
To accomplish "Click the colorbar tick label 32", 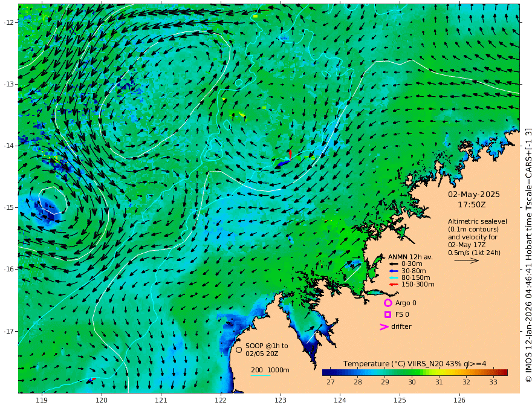I will 466,382.
